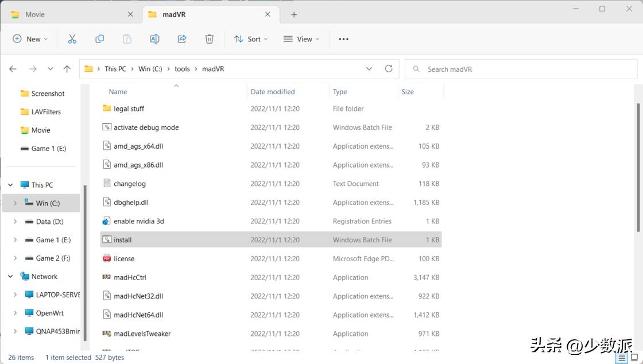Go up one folder level
Screen dimensions: 643x364
[x=67, y=69]
